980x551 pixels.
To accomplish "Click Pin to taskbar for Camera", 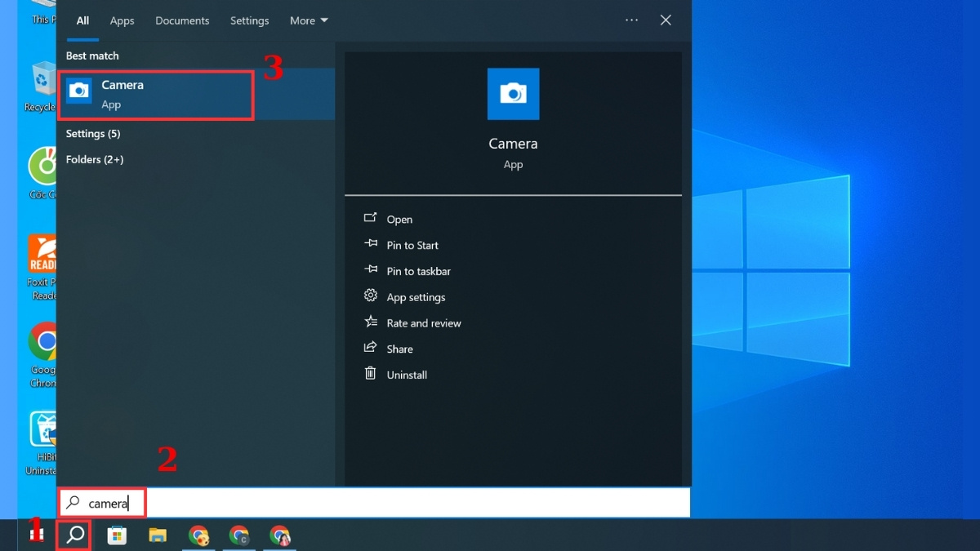I will tap(419, 271).
